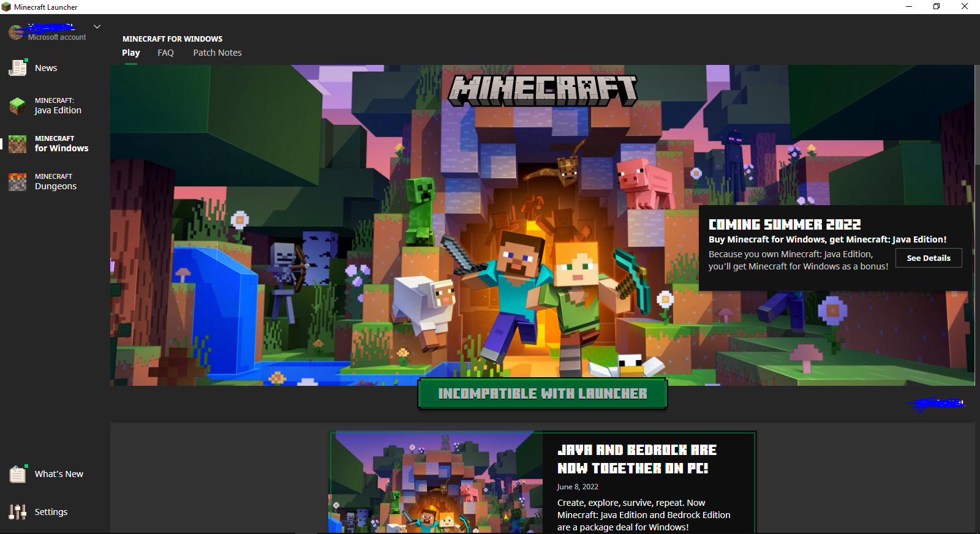Open the Settings sliders icon

click(x=18, y=512)
